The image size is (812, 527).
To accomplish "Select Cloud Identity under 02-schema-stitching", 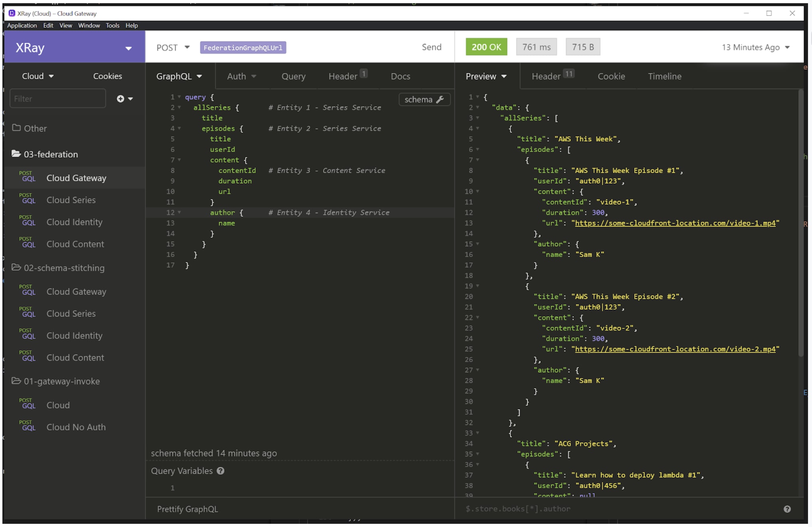I will click(74, 335).
